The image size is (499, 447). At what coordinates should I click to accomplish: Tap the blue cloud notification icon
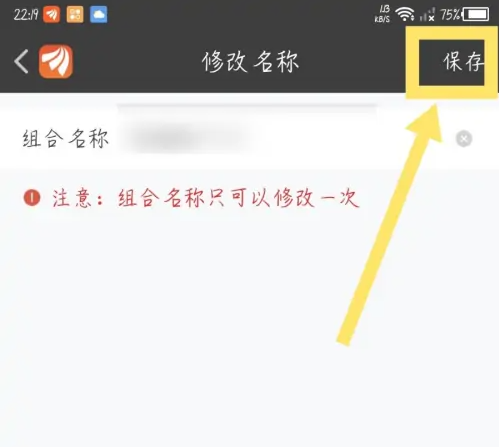click(x=99, y=15)
